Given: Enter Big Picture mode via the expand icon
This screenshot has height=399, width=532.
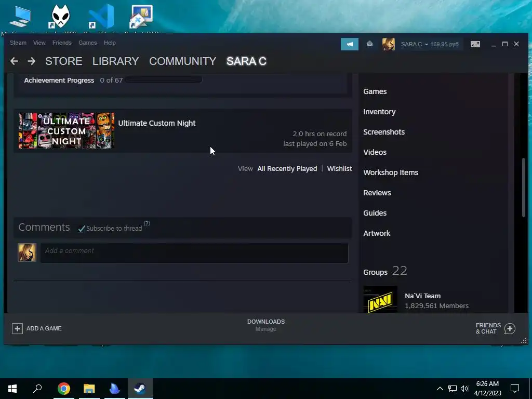Looking at the screenshot, I should [475, 44].
